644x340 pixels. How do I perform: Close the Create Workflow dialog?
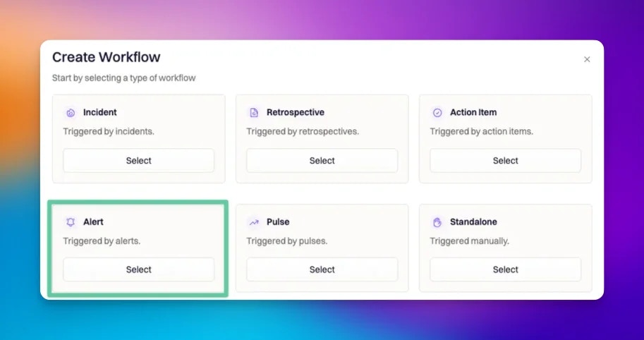587,59
